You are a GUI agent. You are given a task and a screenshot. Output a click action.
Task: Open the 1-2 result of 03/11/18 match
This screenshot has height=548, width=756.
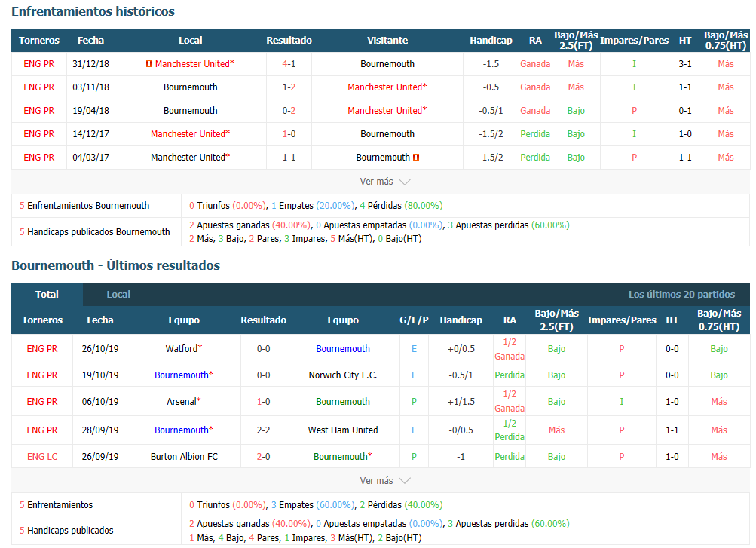point(289,87)
